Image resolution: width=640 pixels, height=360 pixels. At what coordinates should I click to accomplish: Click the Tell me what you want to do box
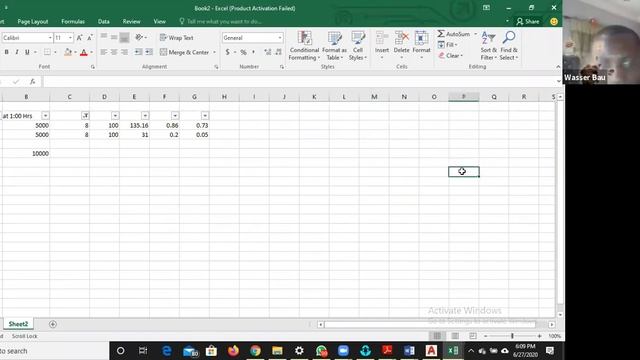coord(220,21)
